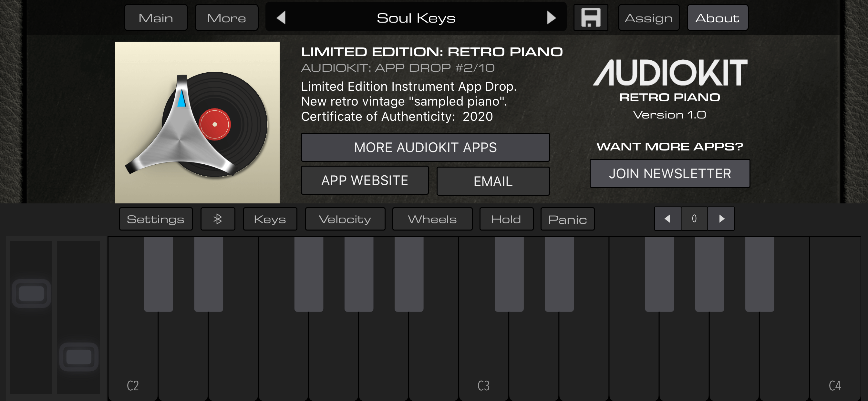Toggle the Wheels visibility button

click(x=432, y=219)
